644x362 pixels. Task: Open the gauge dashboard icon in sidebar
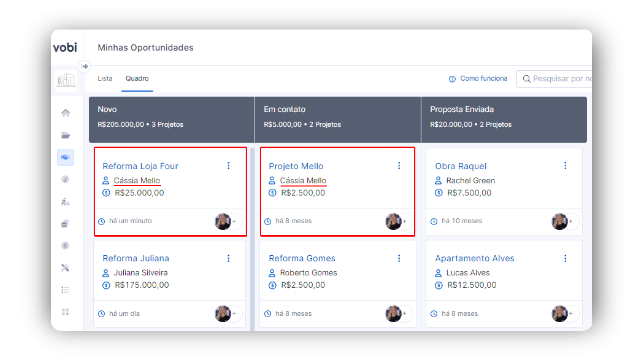(65, 179)
